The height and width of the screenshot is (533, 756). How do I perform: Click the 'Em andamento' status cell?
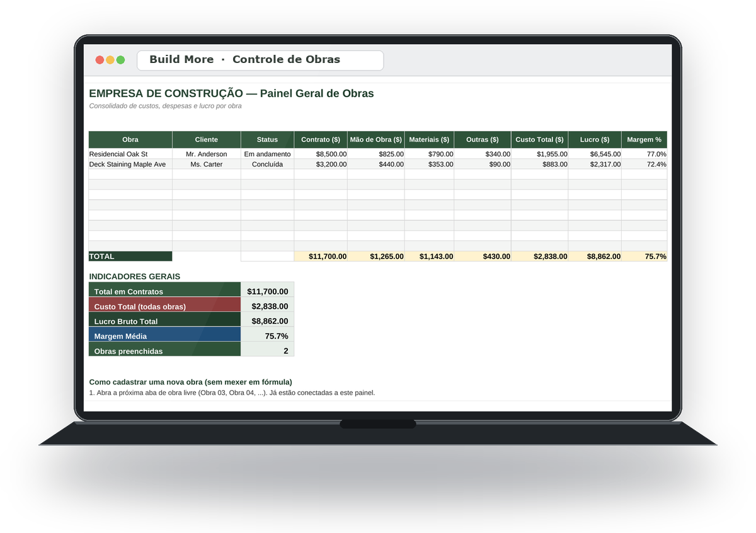tap(267, 154)
